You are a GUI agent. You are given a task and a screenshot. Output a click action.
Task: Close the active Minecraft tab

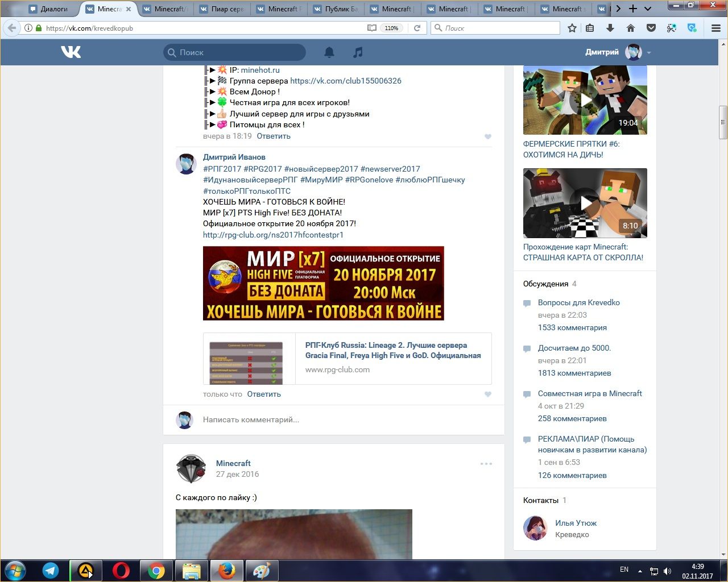click(129, 9)
